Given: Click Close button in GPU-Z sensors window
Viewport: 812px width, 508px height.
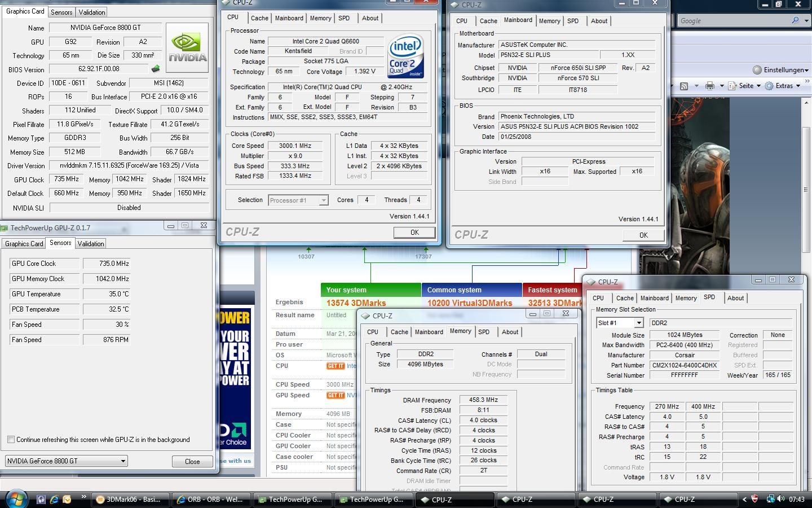Looking at the screenshot, I should pos(192,461).
